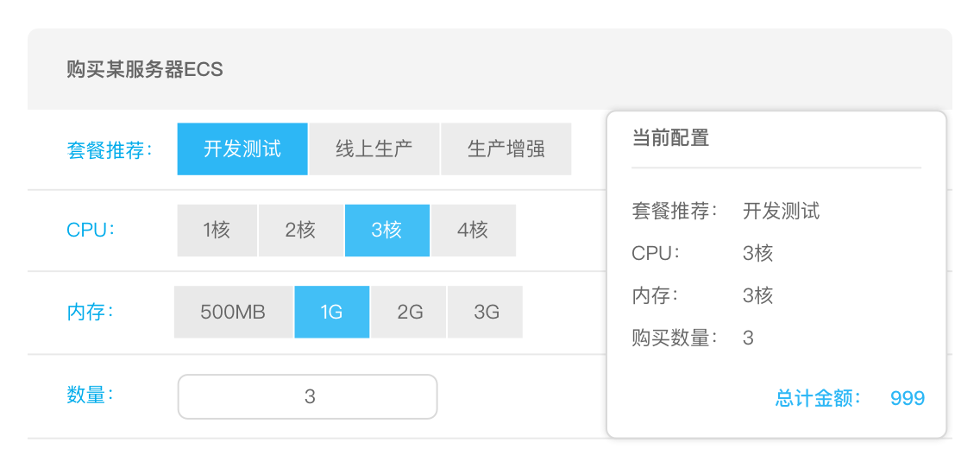Click the blue 套餐推荐 label on the left
Viewport: 980px width, 468px height.
point(109,149)
